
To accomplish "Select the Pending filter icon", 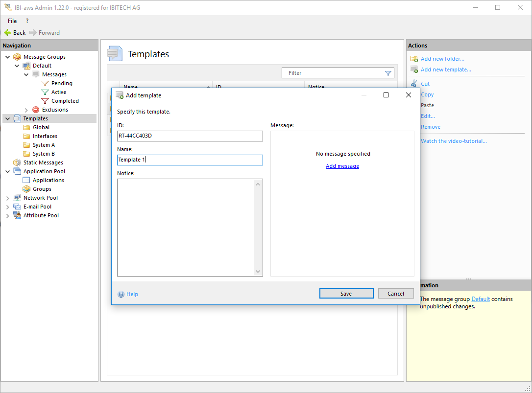I will click(x=45, y=83).
